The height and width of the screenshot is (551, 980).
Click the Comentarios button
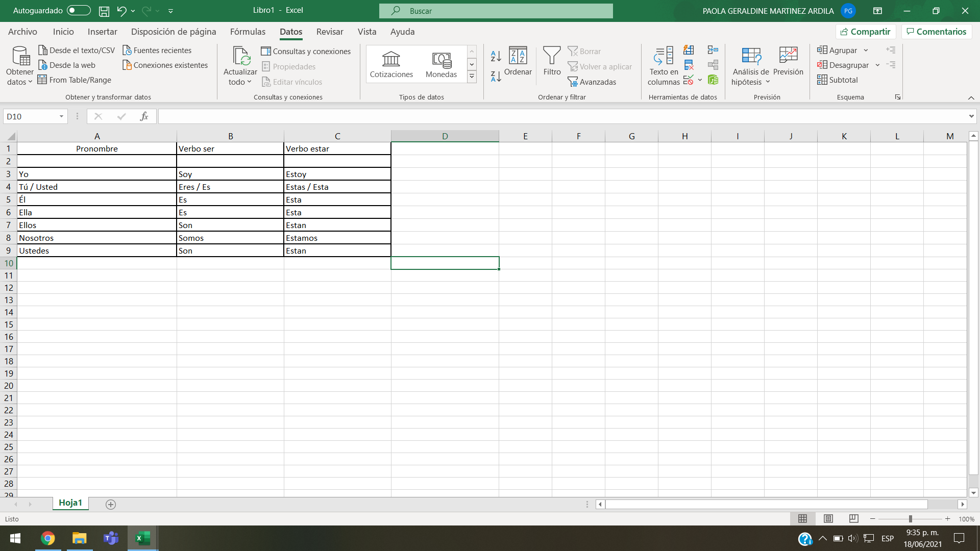[x=936, y=32]
